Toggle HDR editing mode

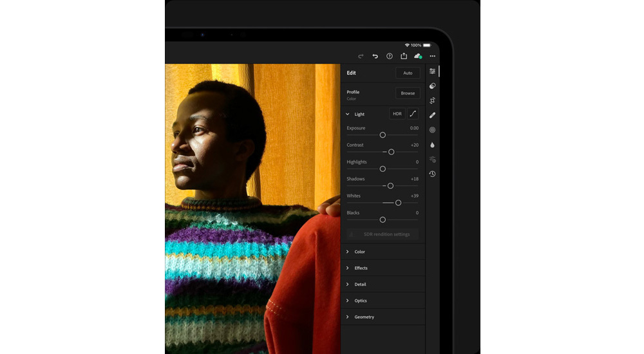pyautogui.click(x=397, y=114)
